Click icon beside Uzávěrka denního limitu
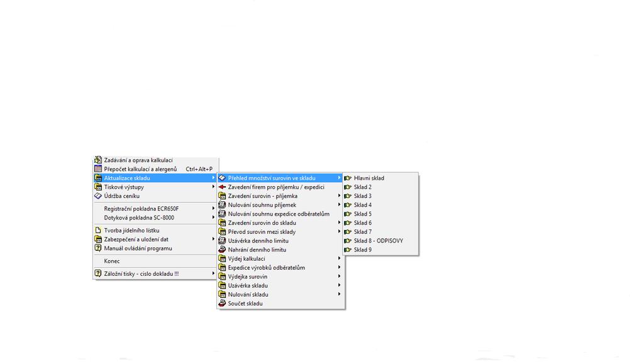 (222, 241)
